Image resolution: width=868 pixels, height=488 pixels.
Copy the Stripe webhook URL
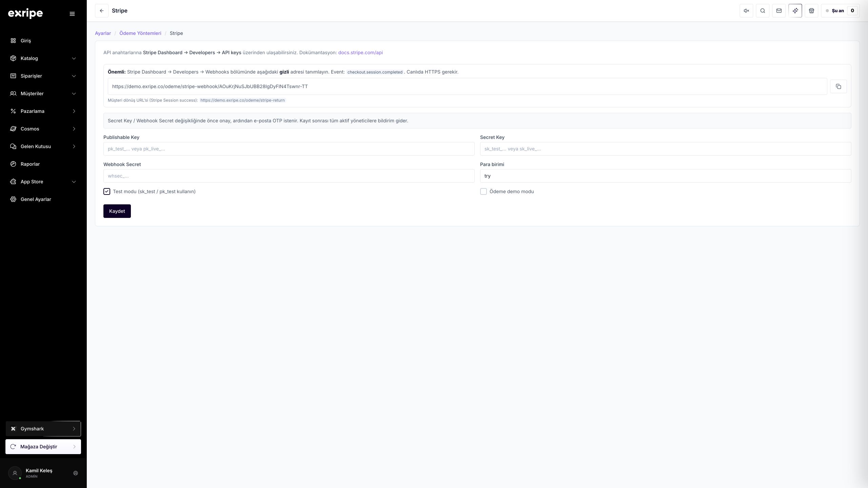click(838, 86)
